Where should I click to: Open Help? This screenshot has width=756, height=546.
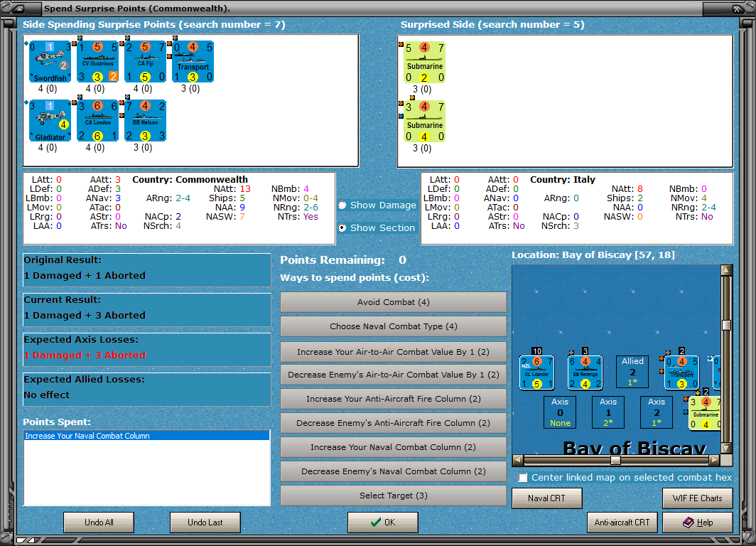698,523
